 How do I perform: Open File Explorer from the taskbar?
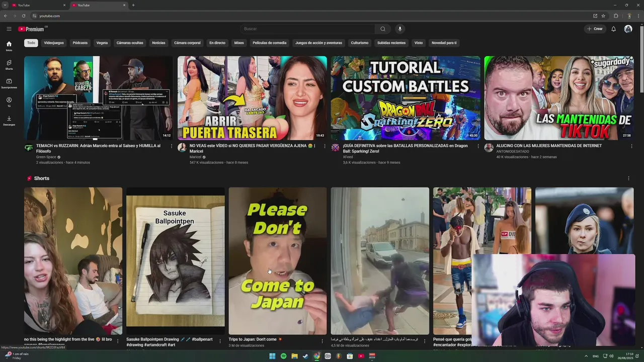294,356
